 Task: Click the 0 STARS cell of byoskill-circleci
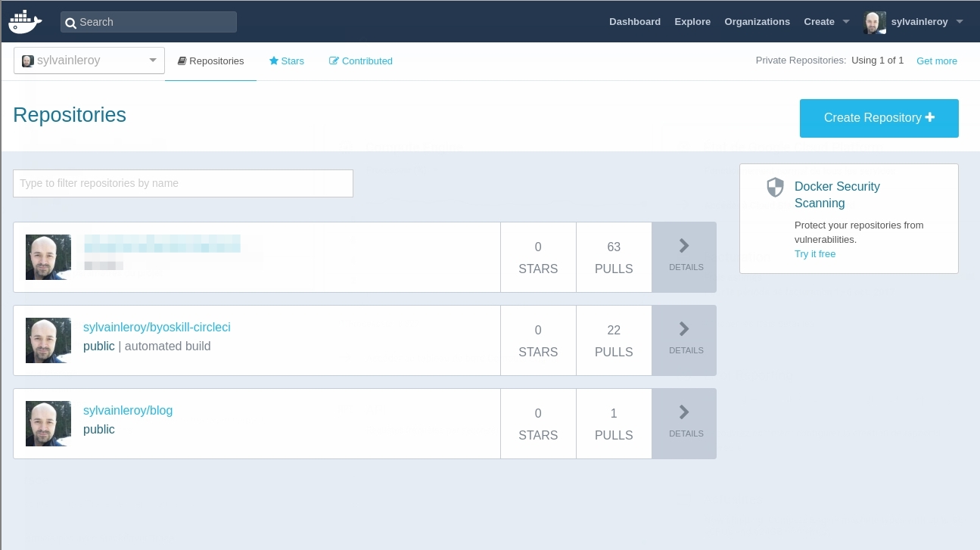click(x=538, y=340)
